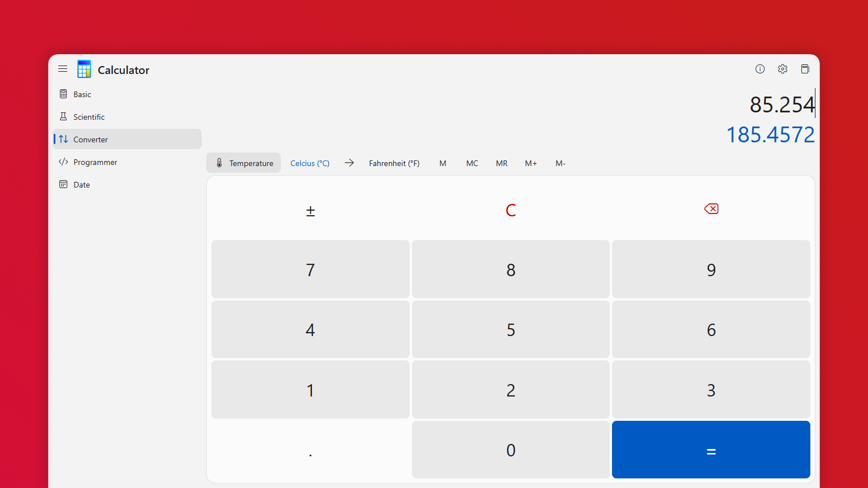Switch to Scientific calculator mode
The width and height of the screenshot is (868, 488).
128,117
